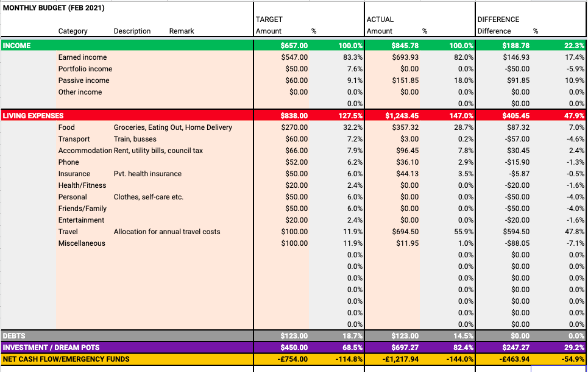This screenshot has height=372, width=588.
Task: Click the Entertainment category cell
Action: pos(82,220)
